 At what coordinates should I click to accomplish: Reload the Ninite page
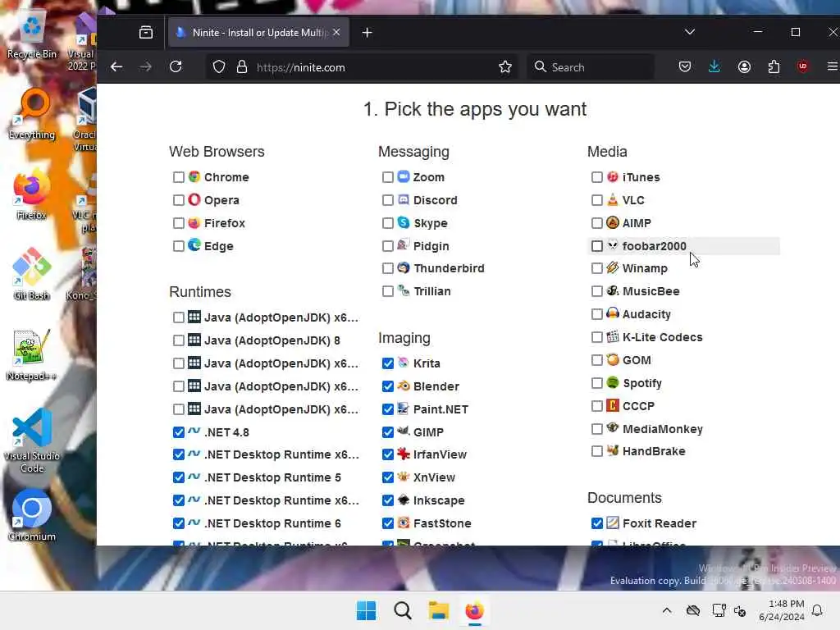pos(176,67)
